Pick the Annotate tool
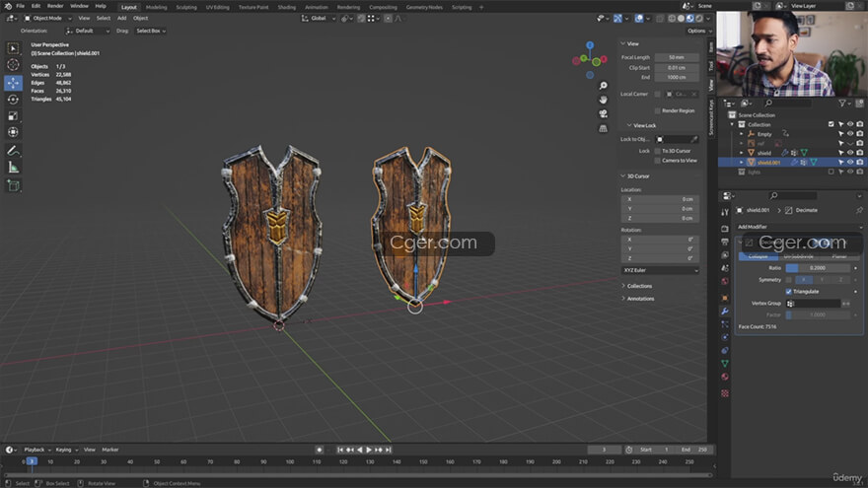868x488 pixels. click(14, 151)
